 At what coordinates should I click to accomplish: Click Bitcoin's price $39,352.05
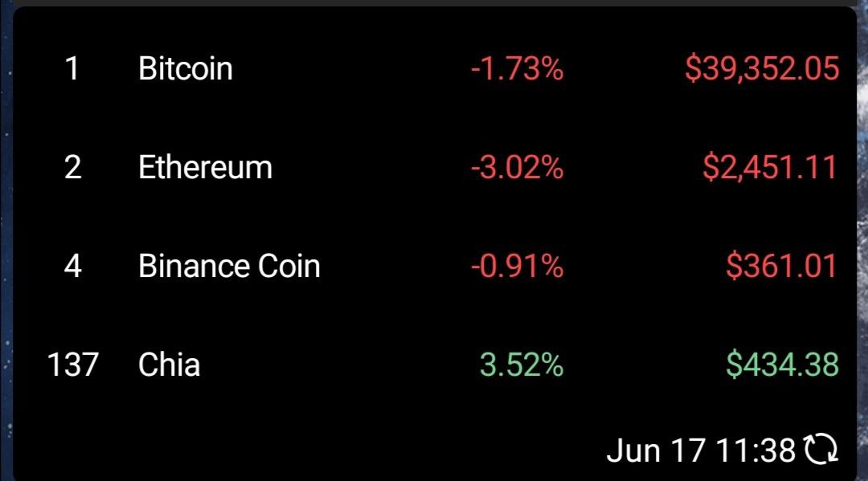(762, 69)
